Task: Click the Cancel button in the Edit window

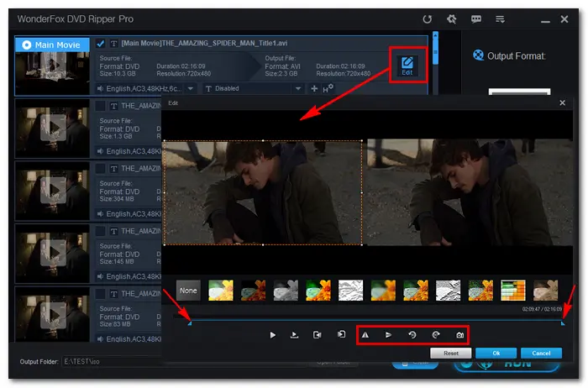Action: (541, 353)
